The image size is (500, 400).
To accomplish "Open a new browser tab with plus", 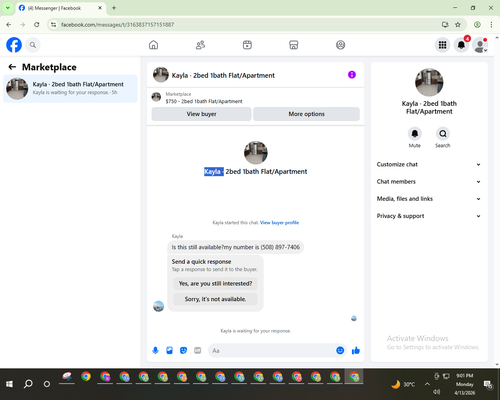I will pos(114,8).
